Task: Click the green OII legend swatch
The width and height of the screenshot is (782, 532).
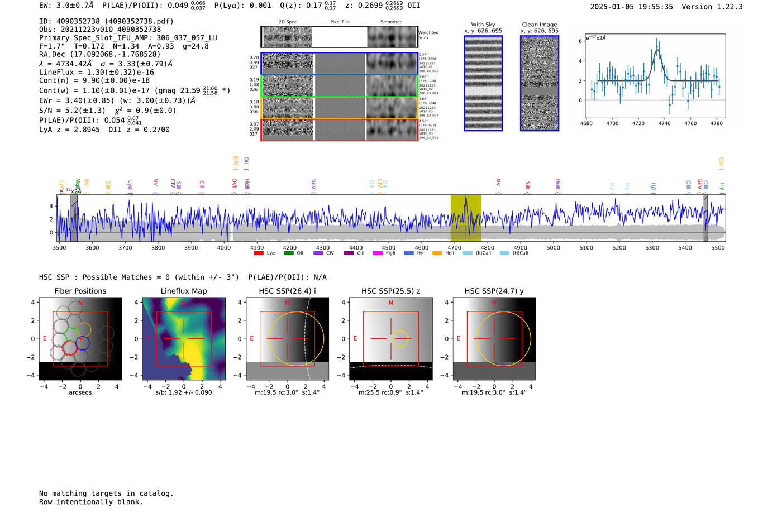Action: coord(288,253)
